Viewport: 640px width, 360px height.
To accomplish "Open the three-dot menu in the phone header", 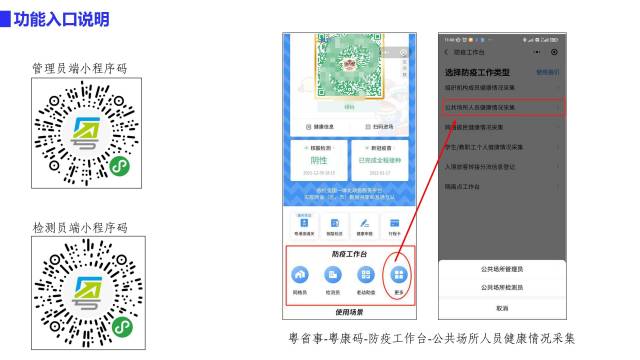I will click(537, 52).
